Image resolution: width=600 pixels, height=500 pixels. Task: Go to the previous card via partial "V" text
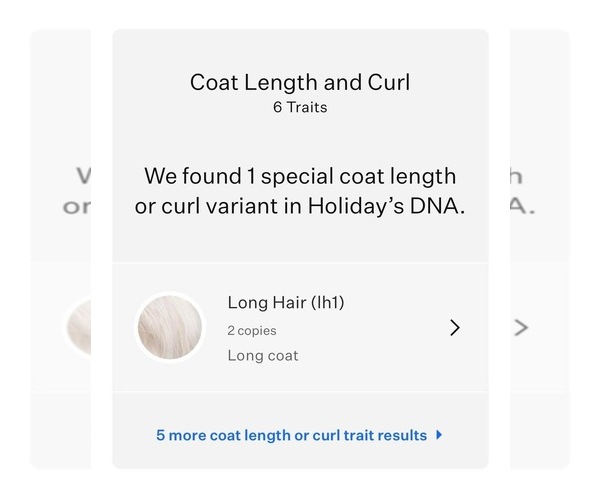pyautogui.click(x=83, y=177)
